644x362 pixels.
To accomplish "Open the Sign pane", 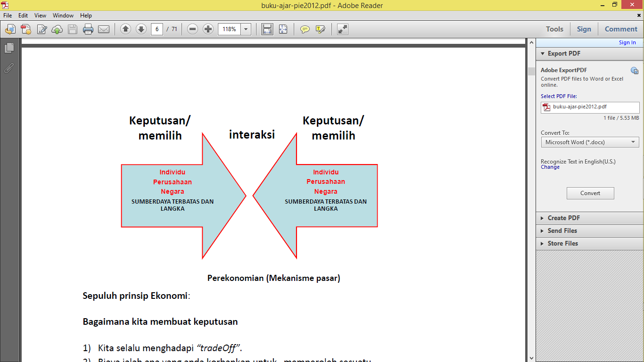I will pyautogui.click(x=584, y=29).
